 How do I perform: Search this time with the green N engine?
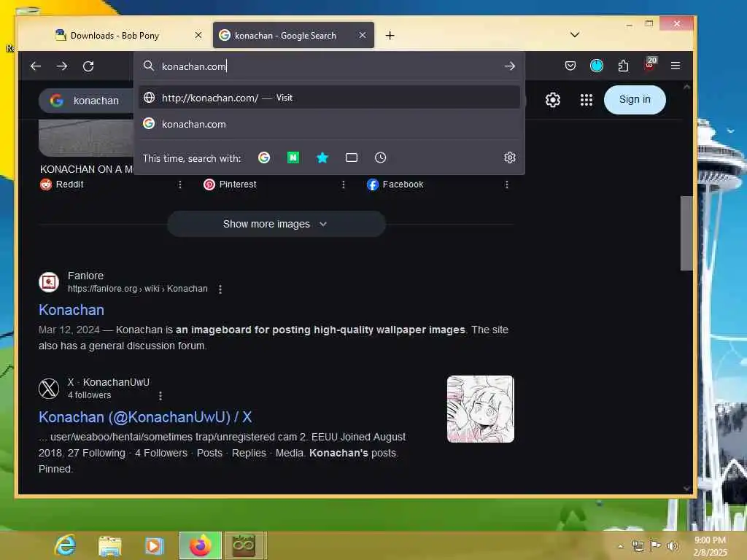click(x=293, y=157)
